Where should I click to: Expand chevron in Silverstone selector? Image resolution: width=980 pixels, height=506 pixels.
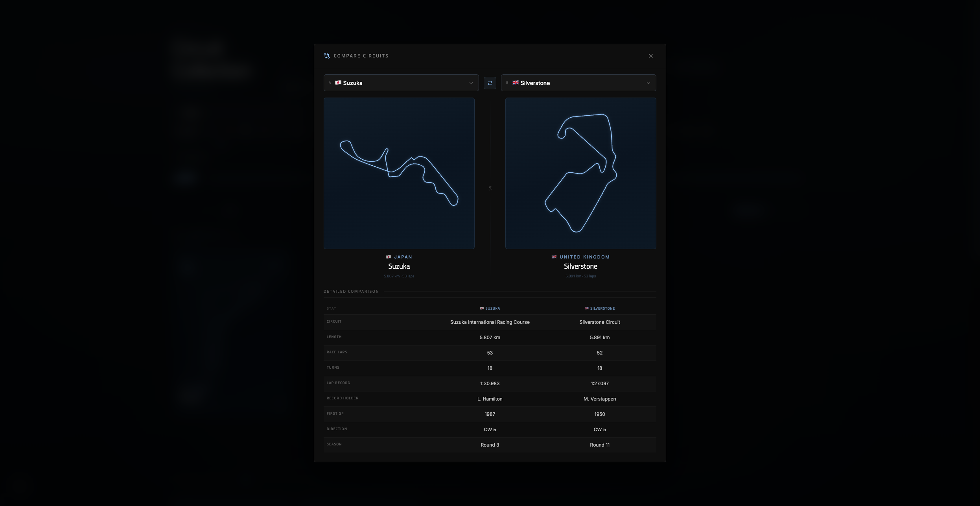pos(648,83)
